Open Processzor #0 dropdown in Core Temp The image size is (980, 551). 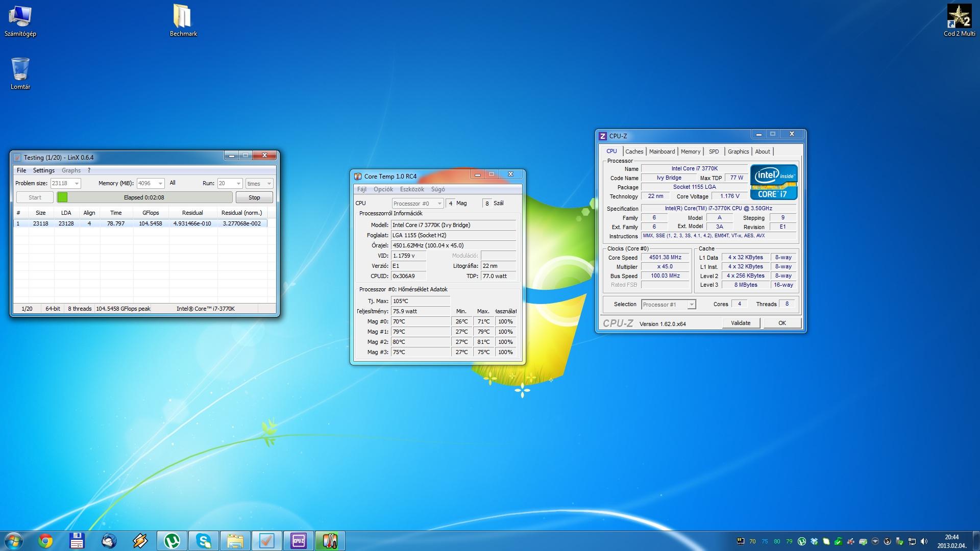418,204
